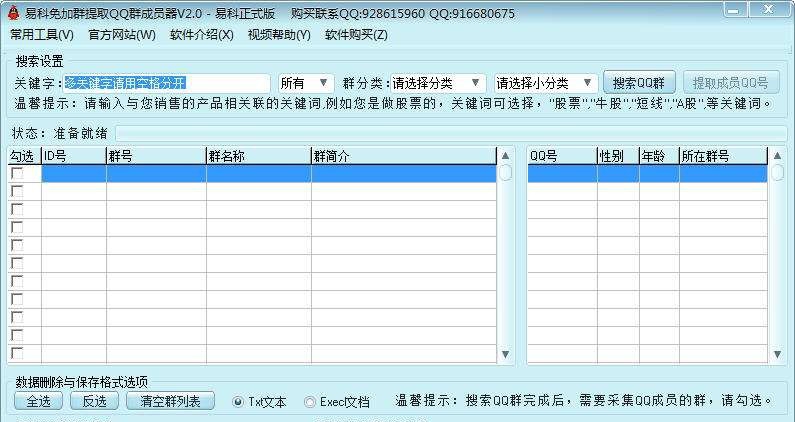Click member list scrollbar down arrow
Image resolution: width=795 pixels, height=422 pixels.
click(777, 354)
